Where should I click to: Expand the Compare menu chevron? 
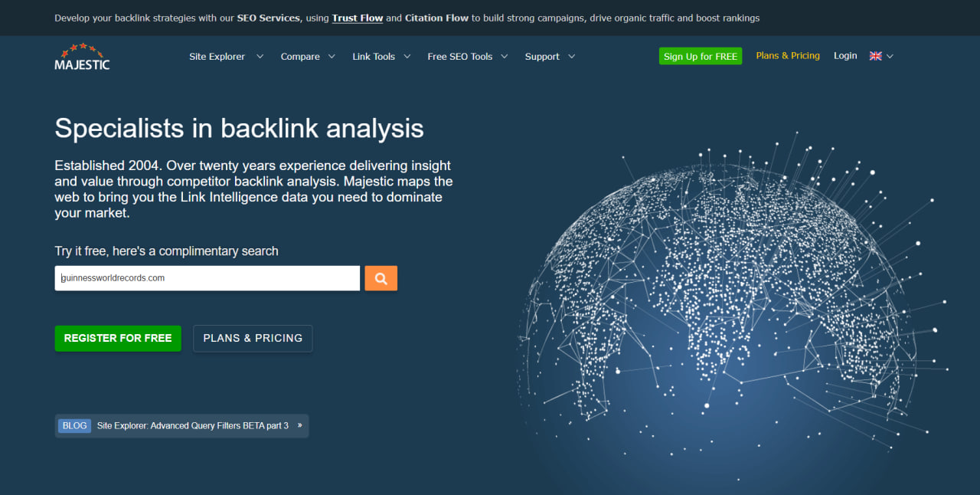click(332, 57)
